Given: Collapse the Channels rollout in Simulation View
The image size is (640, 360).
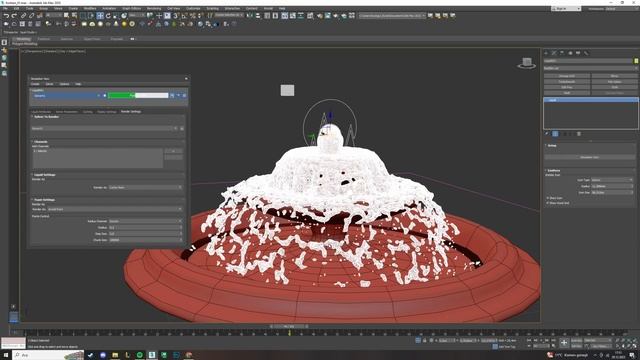Looking at the screenshot, I should (40, 142).
